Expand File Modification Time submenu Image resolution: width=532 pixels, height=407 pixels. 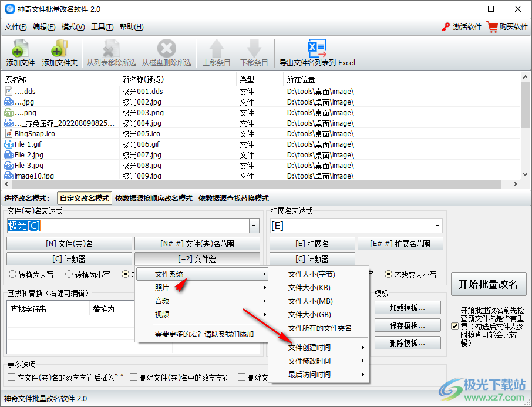(x=319, y=361)
